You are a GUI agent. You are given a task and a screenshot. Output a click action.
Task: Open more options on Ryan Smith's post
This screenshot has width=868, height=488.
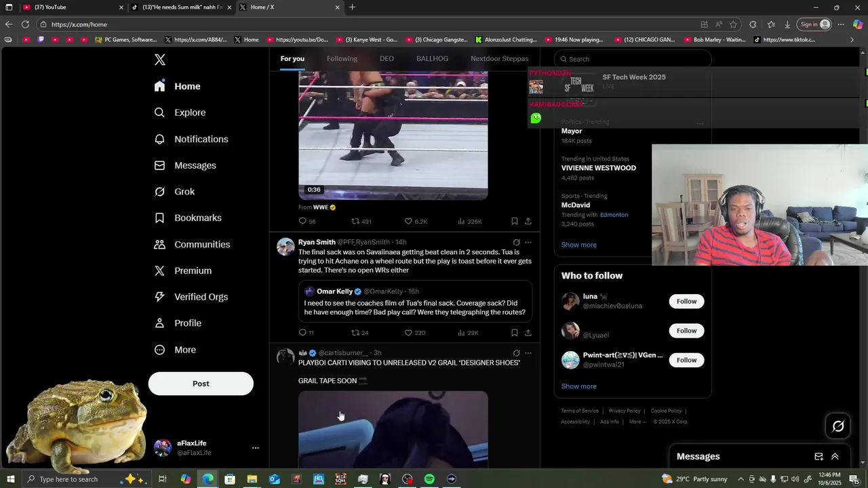tap(528, 242)
